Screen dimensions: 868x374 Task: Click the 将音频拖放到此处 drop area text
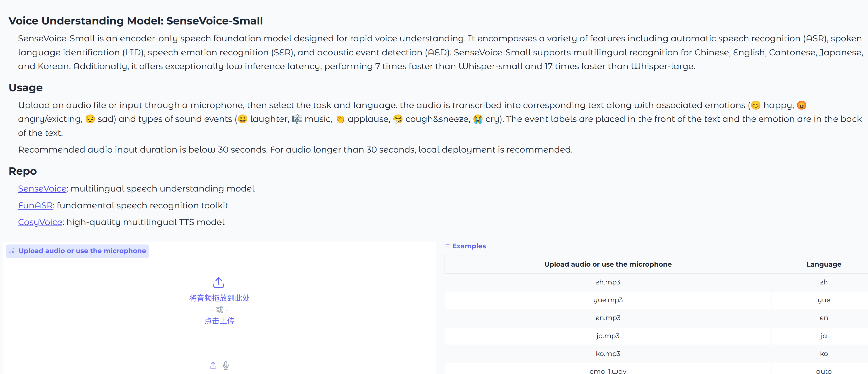pyautogui.click(x=219, y=298)
